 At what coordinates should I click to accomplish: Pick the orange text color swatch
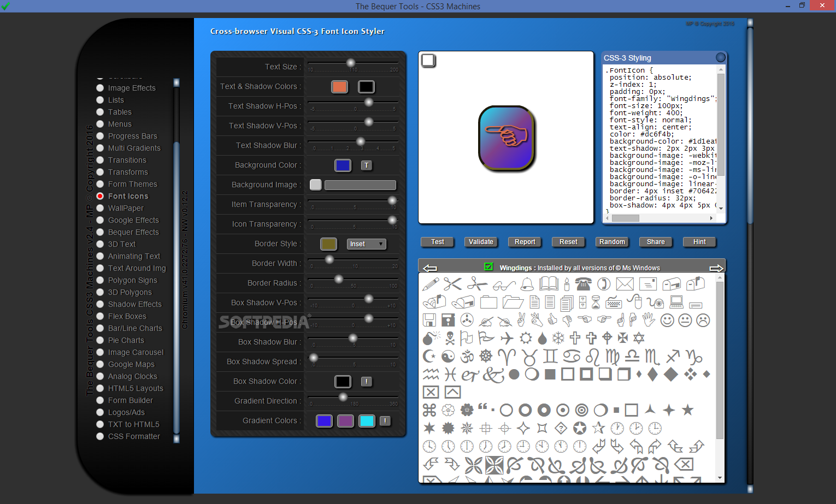[339, 87]
